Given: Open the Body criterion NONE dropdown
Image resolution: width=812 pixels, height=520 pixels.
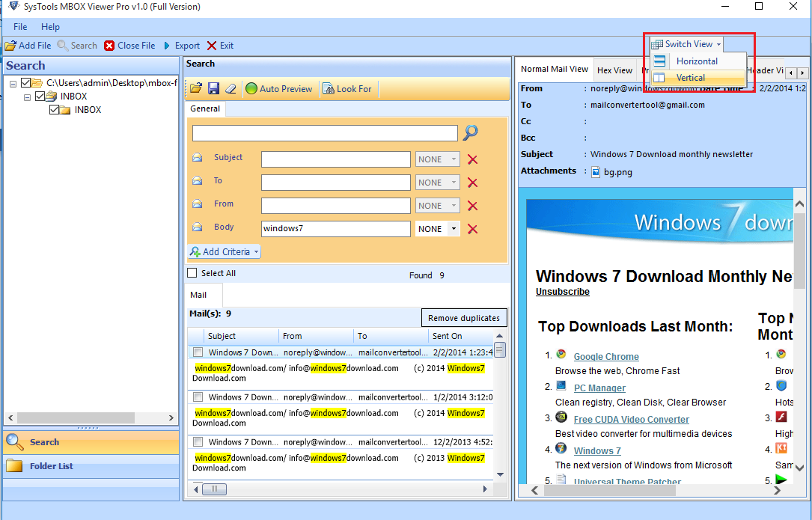Looking at the screenshot, I should tap(454, 229).
